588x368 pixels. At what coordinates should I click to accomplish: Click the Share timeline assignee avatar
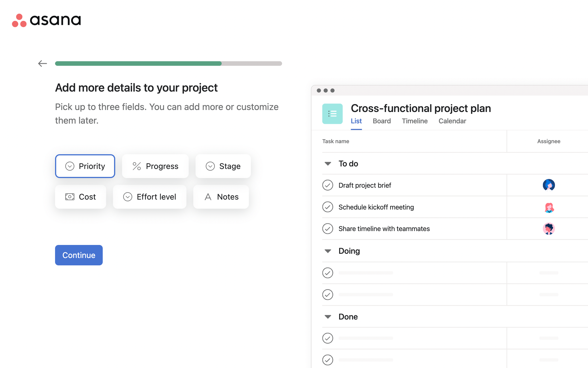click(549, 229)
